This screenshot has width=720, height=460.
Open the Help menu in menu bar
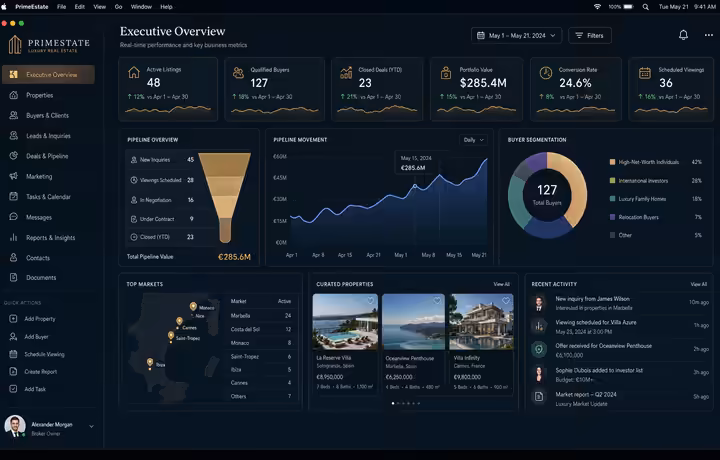pos(166,6)
